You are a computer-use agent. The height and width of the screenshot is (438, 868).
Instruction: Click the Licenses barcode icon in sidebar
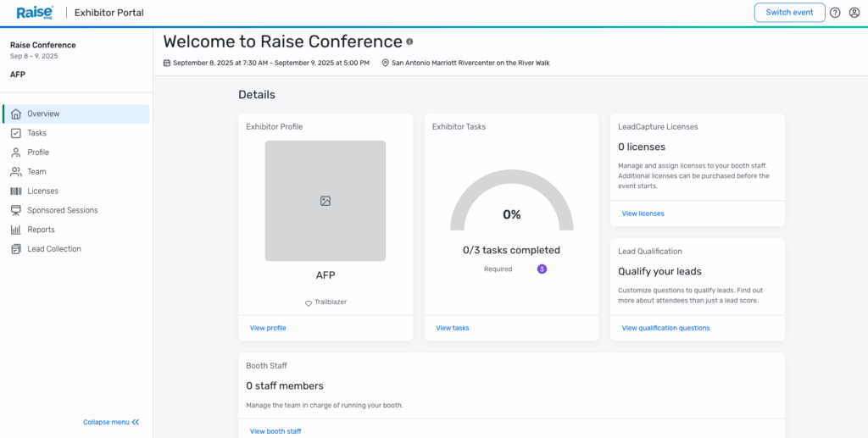(x=16, y=191)
